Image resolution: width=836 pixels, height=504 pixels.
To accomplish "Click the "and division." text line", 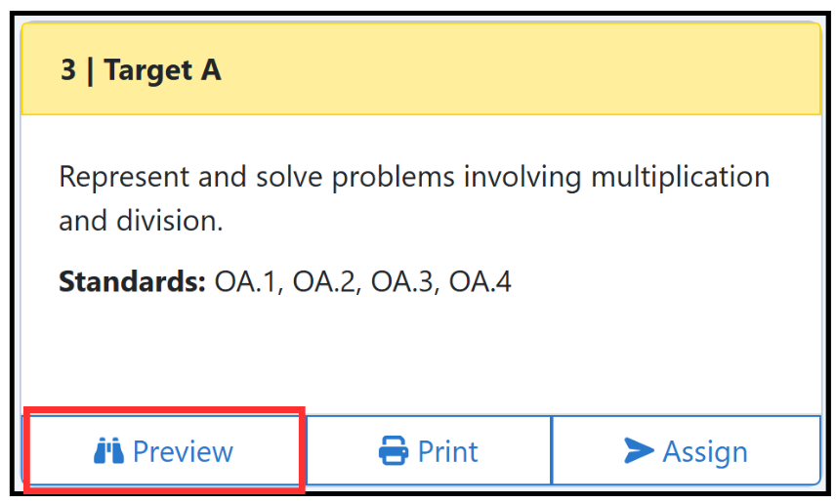I will [x=141, y=221].
